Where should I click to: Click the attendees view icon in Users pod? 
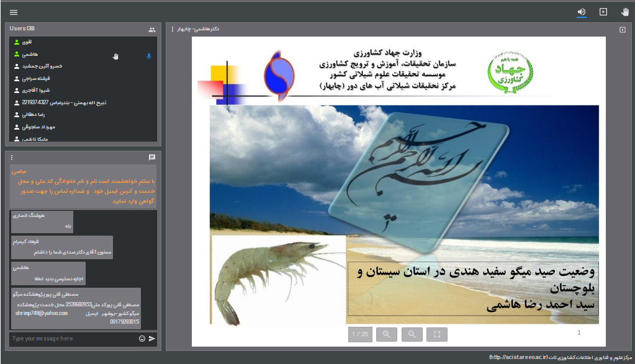pyautogui.click(x=152, y=29)
